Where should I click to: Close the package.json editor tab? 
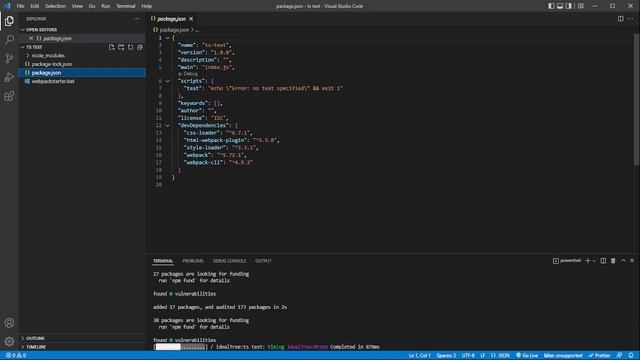pos(191,19)
